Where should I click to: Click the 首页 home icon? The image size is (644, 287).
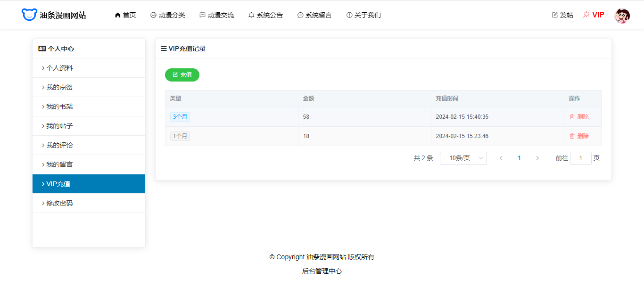[118, 15]
